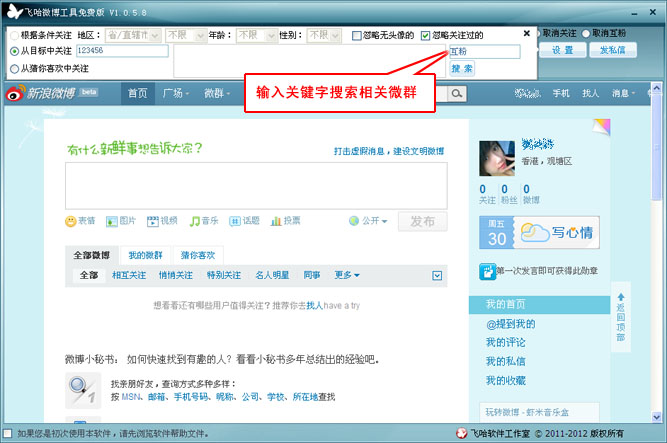Expand the 广场 menu

tap(176, 93)
